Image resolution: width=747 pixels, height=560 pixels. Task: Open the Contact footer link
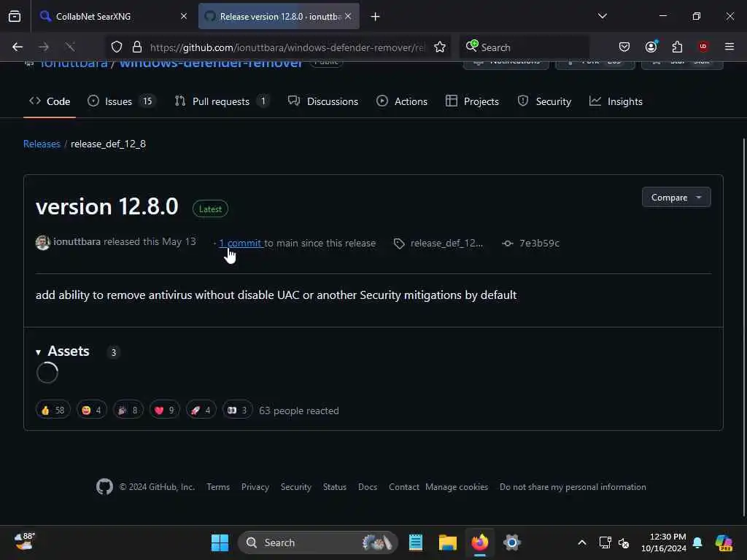pos(404,486)
